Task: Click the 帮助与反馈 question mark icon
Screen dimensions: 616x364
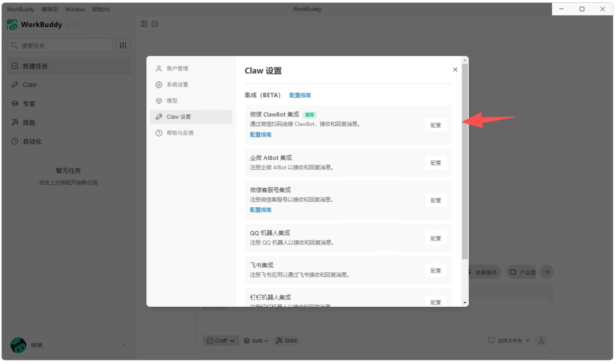Action: (x=159, y=133)
